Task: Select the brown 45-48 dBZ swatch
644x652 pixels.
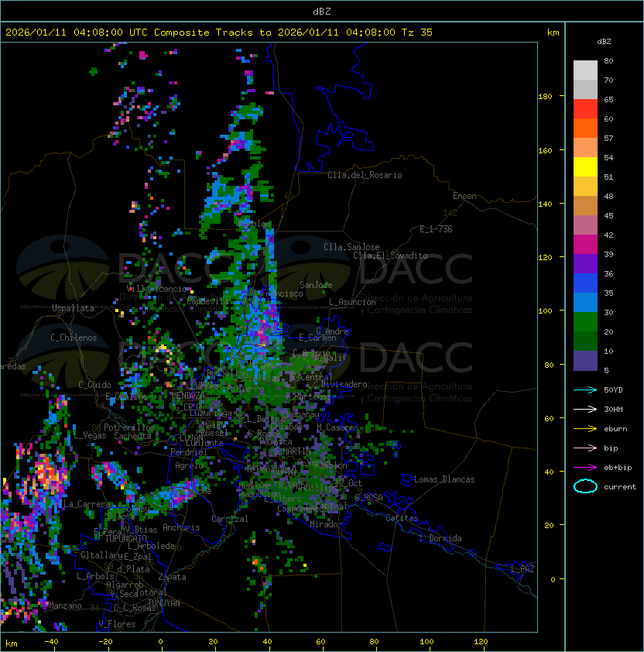Action: click(585, 206)
